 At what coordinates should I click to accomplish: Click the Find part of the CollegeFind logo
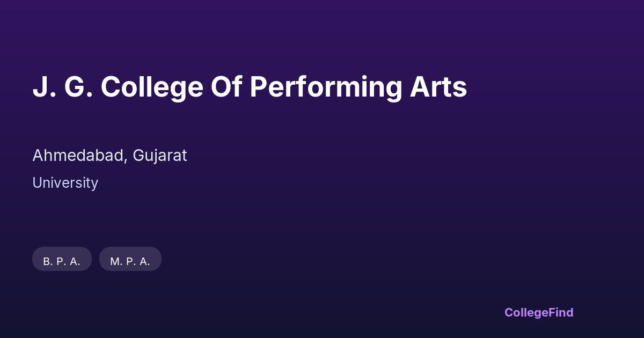click(x=561, y=312)
